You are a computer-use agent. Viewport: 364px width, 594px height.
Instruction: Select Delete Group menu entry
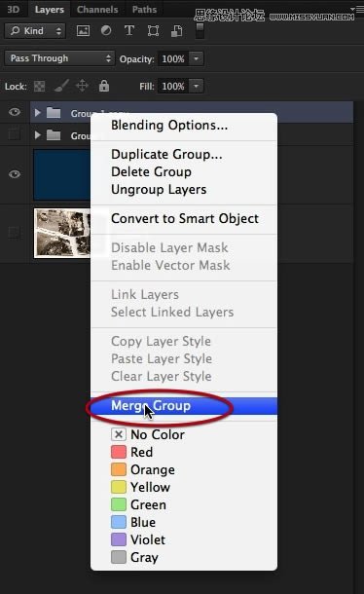pyautogui.click(x=184, y=172)
